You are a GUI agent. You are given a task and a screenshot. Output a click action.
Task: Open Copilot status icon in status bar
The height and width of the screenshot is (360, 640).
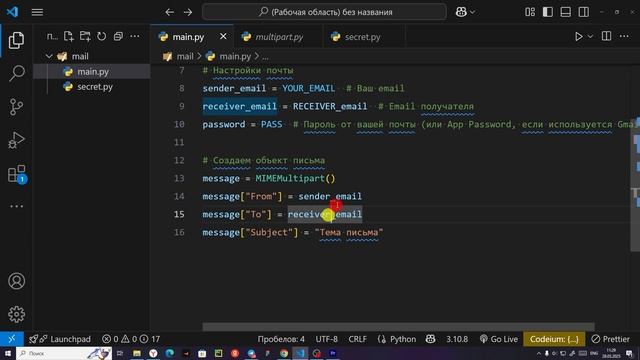coord(430,339)
